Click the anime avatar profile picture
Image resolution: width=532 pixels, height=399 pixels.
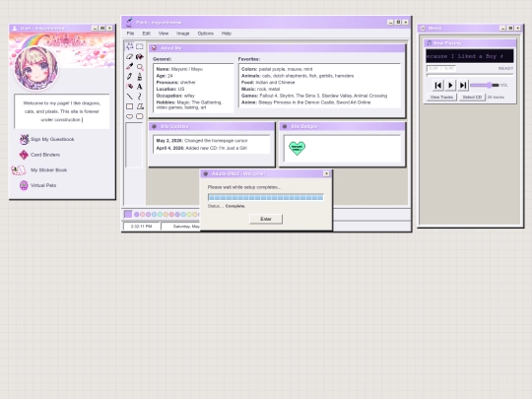click(x=36, y=68)
